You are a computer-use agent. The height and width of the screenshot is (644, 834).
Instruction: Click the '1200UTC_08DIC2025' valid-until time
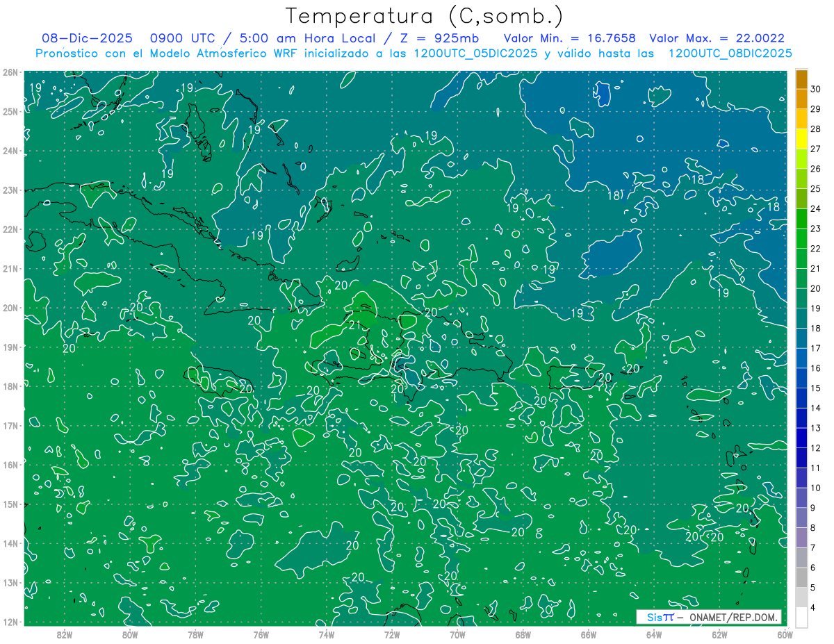pyautogui.click(x=730, y=53)
